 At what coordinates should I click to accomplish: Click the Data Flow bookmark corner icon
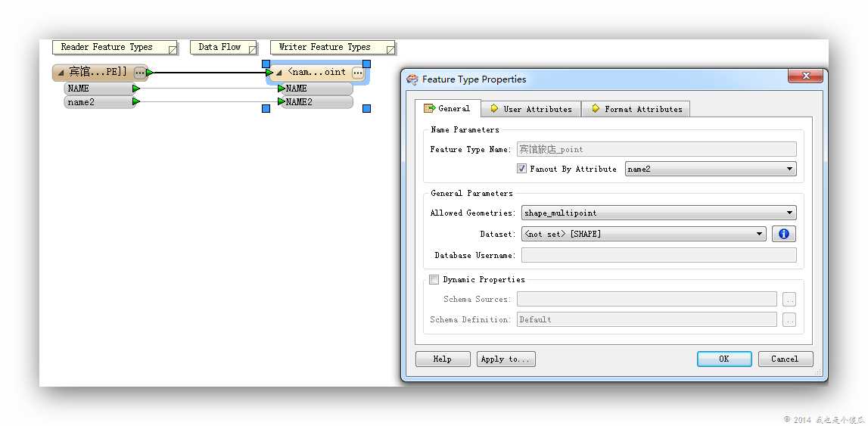click(x=253, y=49)
